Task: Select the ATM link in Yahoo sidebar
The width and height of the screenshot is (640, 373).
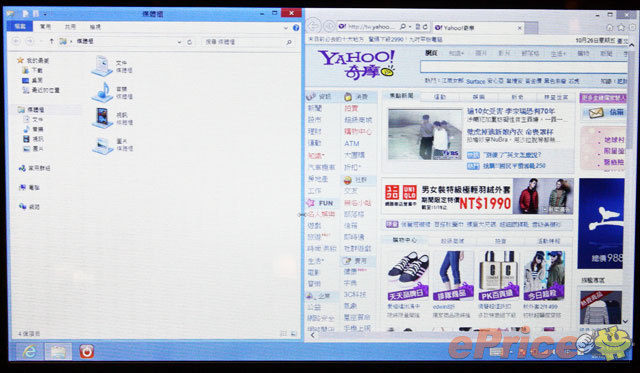Action: pos(351,143)
